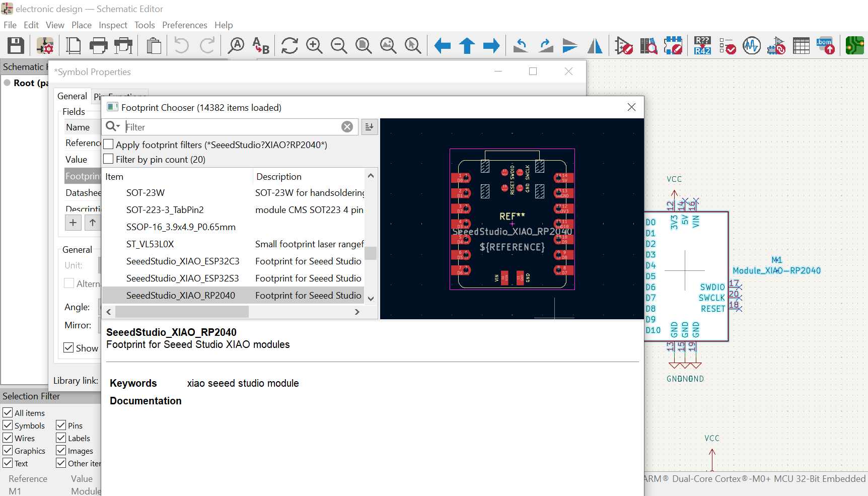Image resolution: width=868 pixels, height=496 pixels.
Task: Open the Preferences menu
Action: click(185, 25)
